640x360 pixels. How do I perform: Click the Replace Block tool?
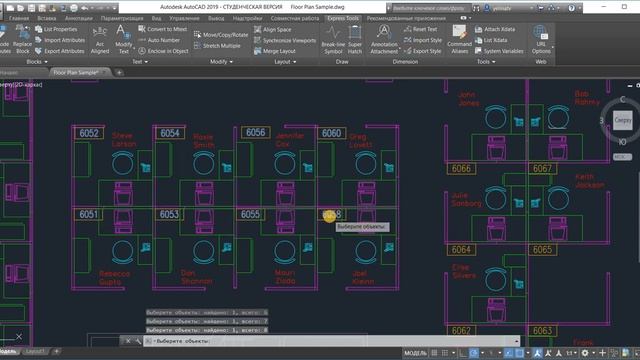[22, 40]
